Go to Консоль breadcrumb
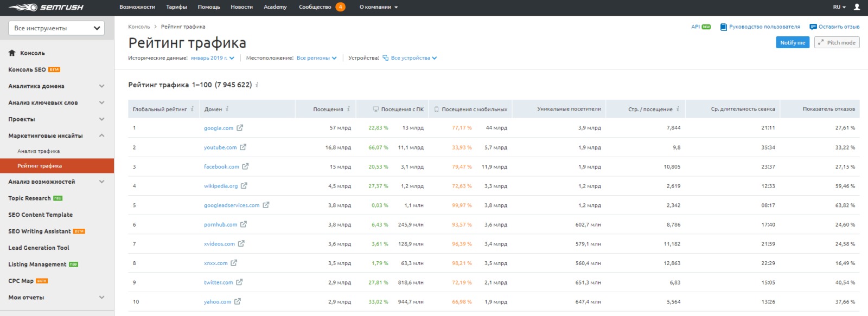 [x=139, y=27]
